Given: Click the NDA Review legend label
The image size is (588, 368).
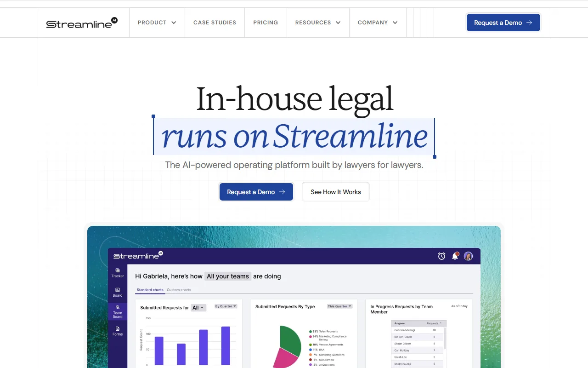Looking at the screenshot, I should tap(327, 360).
